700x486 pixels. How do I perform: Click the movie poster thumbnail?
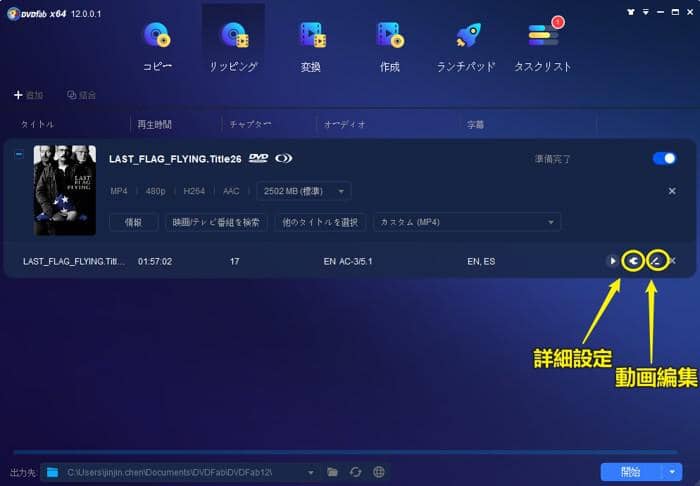point(65,190)
